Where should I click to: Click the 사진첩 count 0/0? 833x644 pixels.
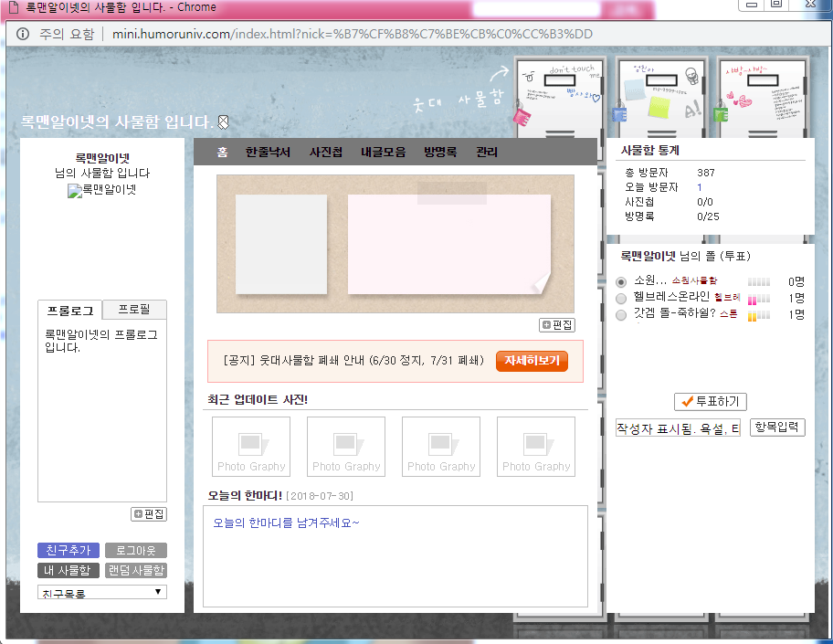[x=705, y=202]
